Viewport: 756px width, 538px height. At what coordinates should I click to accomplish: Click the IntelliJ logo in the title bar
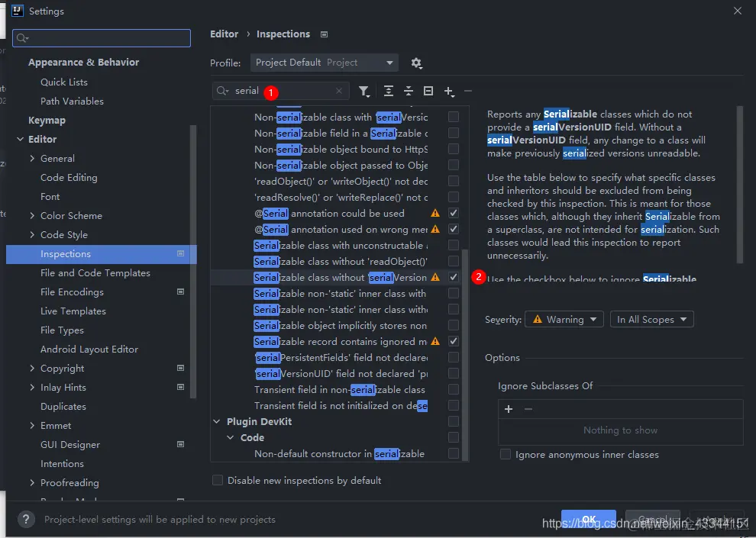click(x=18, y=11)
